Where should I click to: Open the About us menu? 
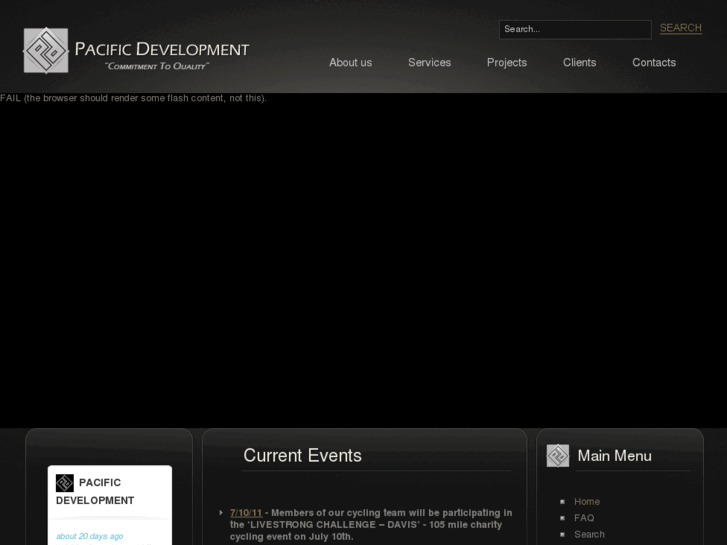pos(350,62)
